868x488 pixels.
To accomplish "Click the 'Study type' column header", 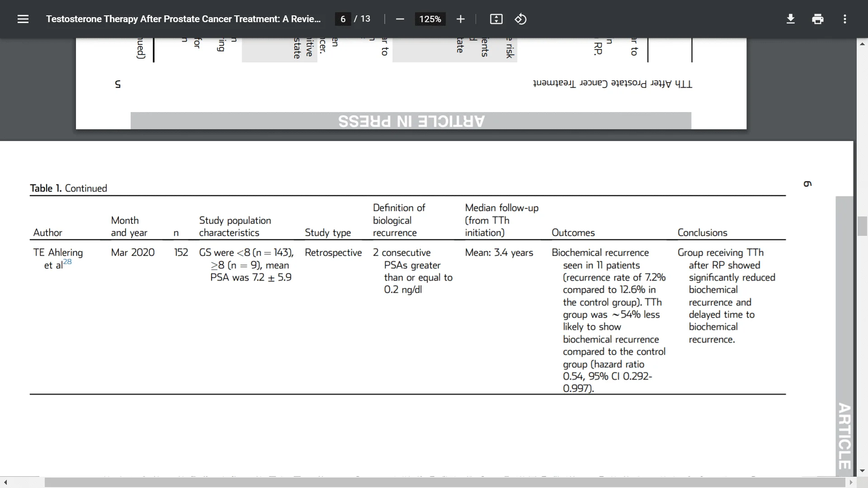I will (328, 233).
